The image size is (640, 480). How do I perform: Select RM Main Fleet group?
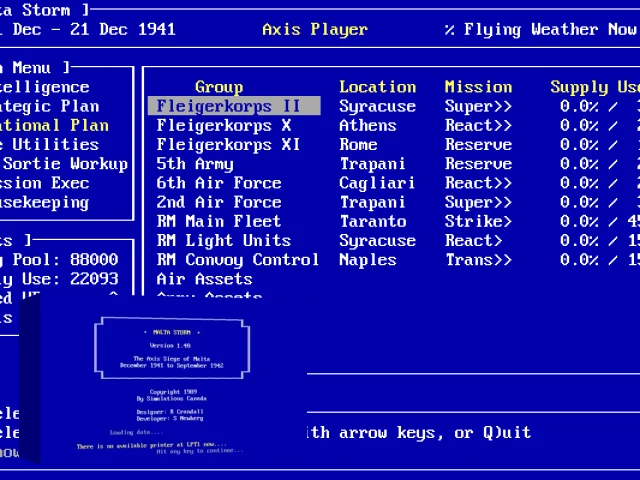click(219, 221)
